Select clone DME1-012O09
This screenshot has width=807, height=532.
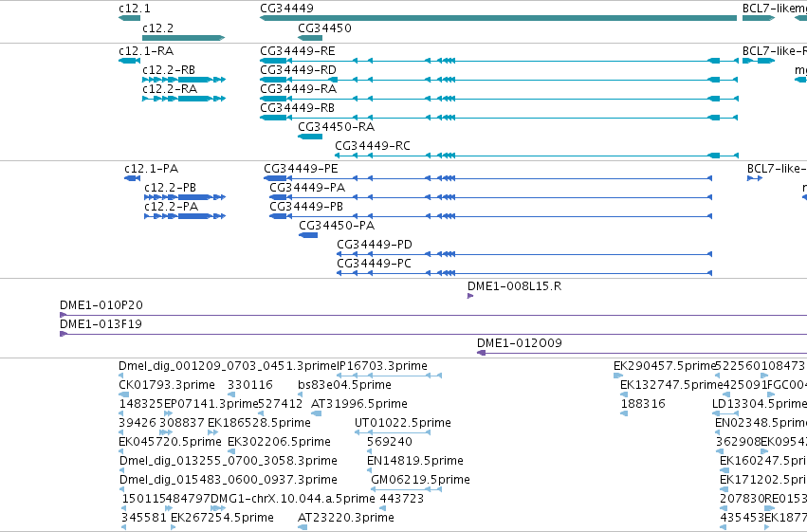pos(642,353)
